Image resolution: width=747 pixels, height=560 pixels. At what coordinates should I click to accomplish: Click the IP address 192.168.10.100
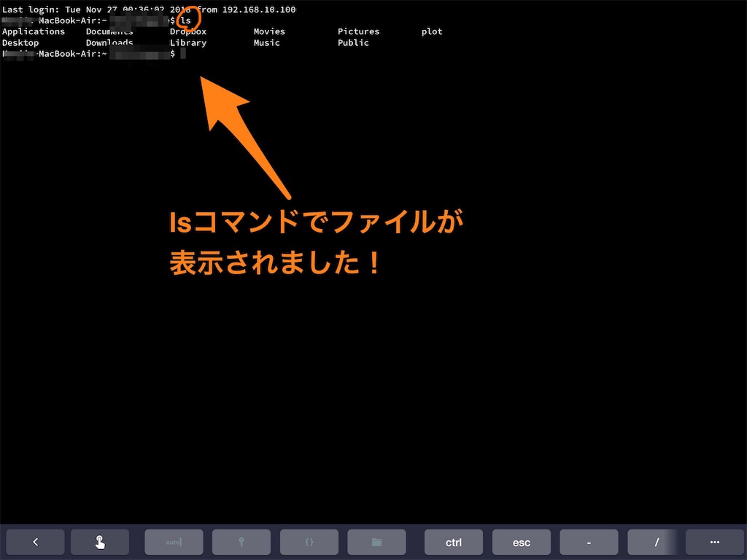point(260,9)
